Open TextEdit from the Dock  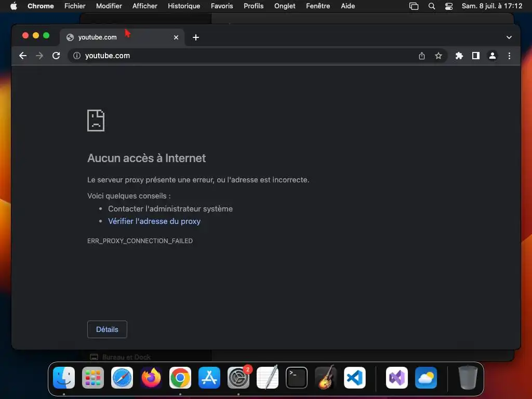268,378
